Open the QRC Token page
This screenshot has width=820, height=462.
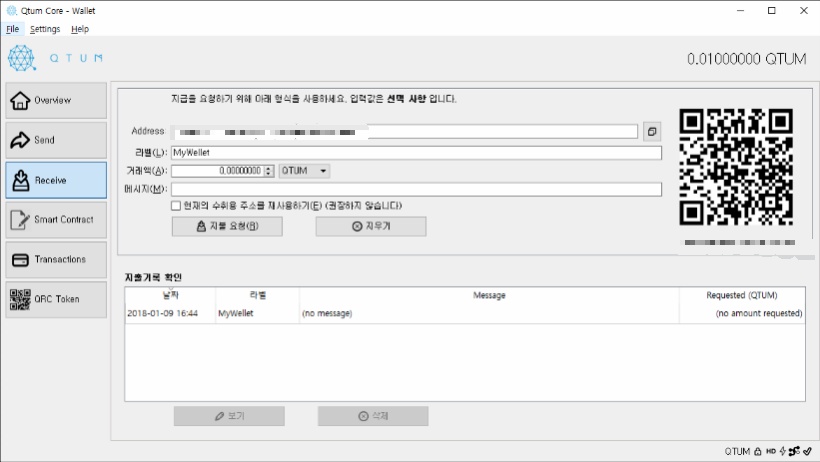pos(56,299)
